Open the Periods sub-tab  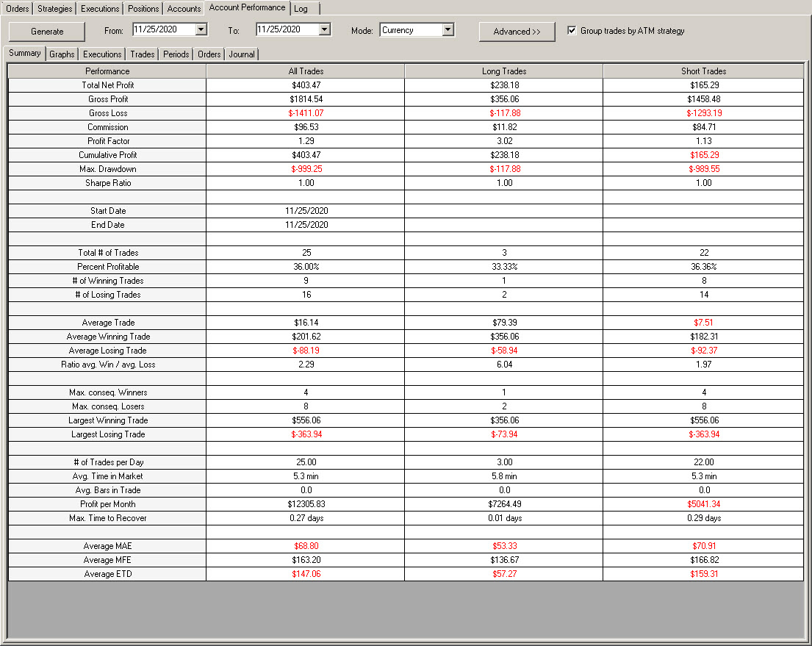pos(176,54)
